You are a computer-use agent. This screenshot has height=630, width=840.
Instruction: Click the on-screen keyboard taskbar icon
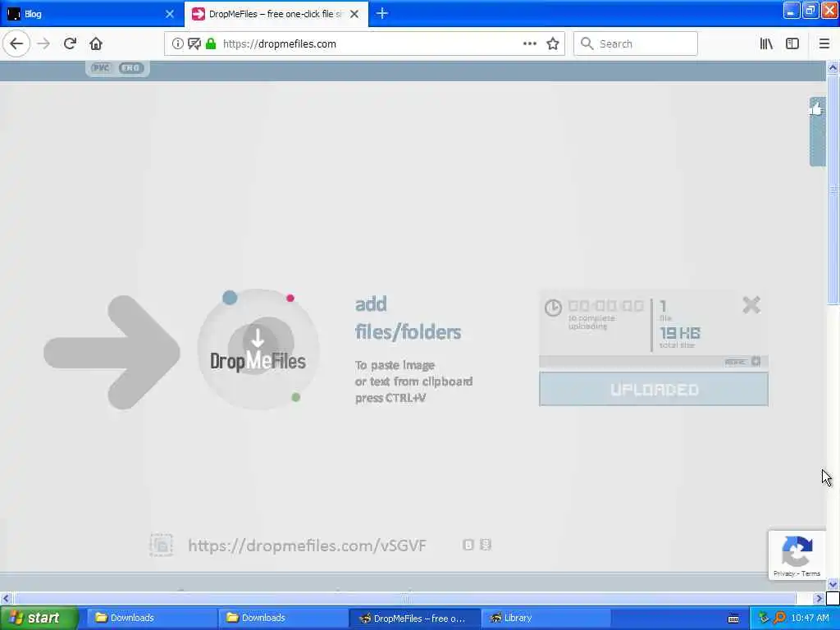[x=733, y=619]
